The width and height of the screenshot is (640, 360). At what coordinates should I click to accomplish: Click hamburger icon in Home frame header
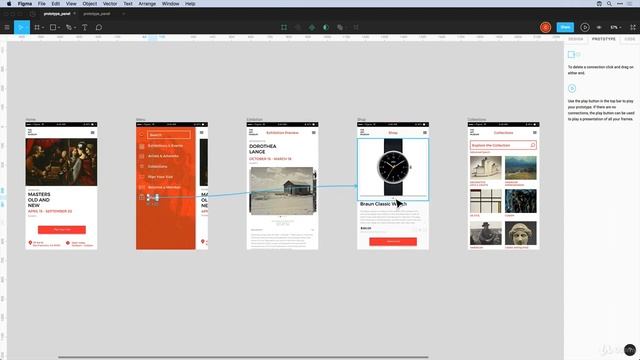click(x=92, y=133)
